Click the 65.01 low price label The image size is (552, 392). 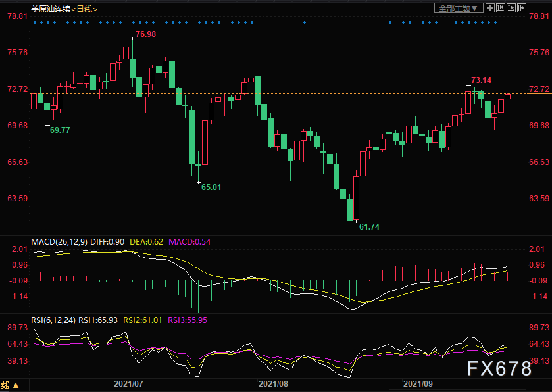pyautogui.click(x=211, y=187)
